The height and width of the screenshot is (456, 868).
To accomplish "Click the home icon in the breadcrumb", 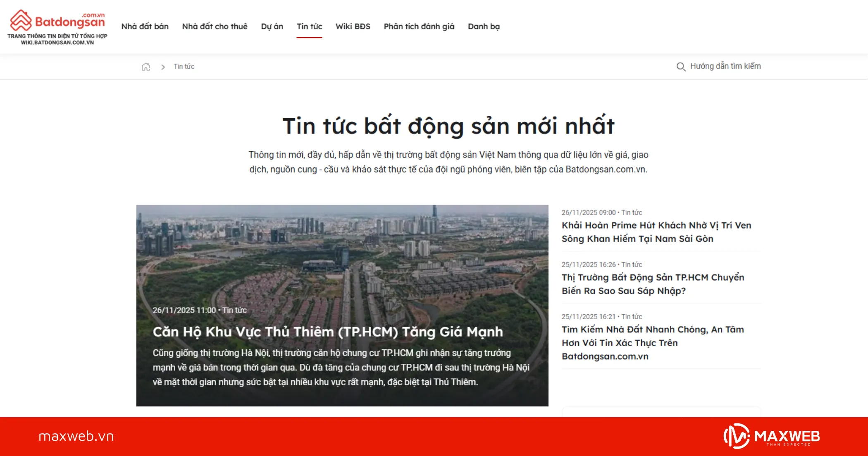I will click(146, 67).
